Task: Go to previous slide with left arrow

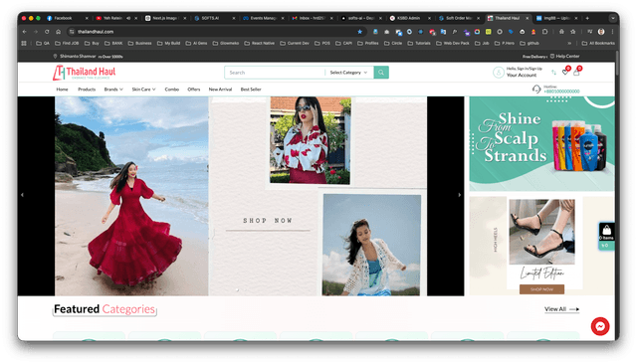Action: (22, 195)
